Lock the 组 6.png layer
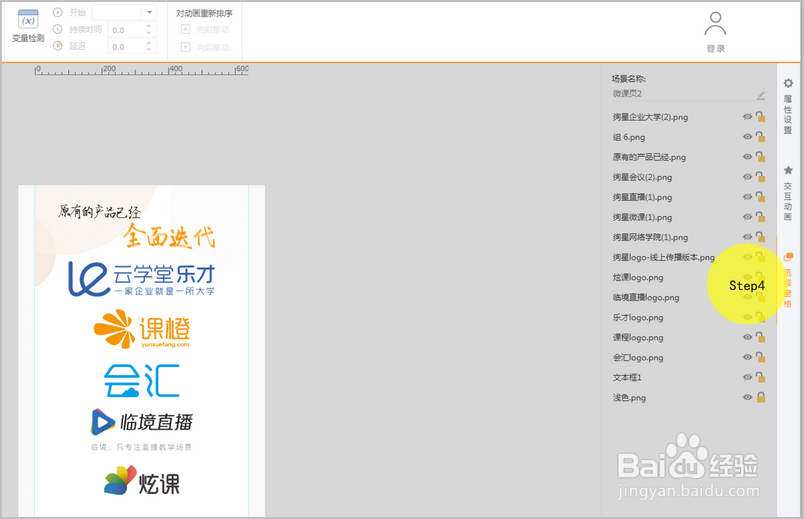Image resolution: width=804 pixels, height=519 pixels. [760, 136]
